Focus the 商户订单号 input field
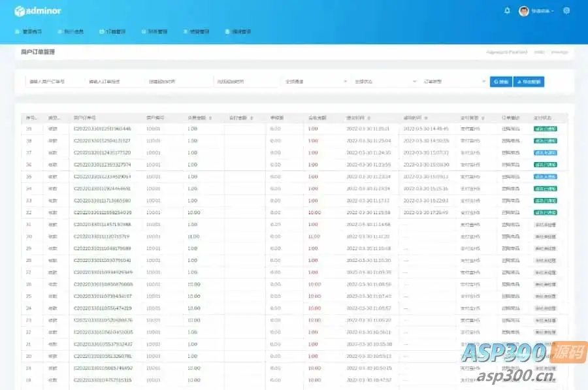The height and width of the screenshot is (390, 588). (55, 82)
